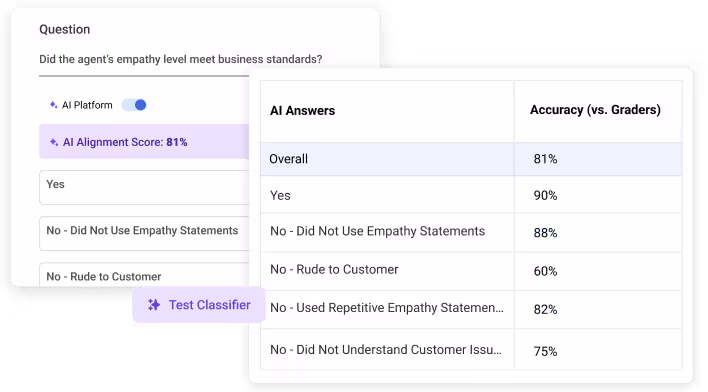Click the AI Alignment Score banner

click(144, 142)
